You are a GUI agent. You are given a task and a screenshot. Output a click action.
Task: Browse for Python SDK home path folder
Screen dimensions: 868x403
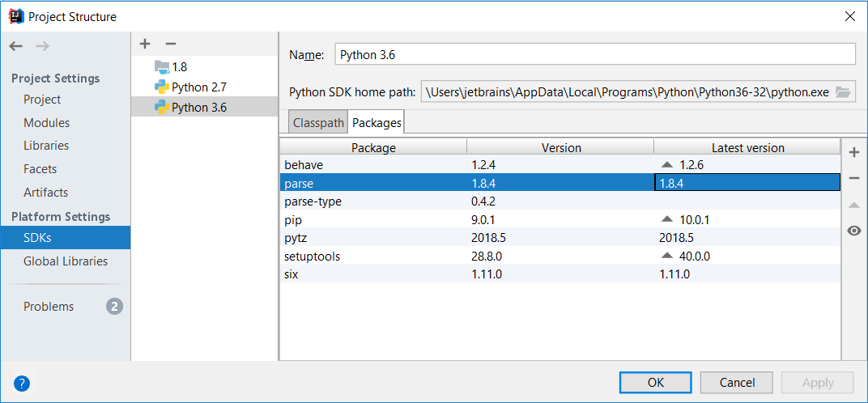[843, 92]
